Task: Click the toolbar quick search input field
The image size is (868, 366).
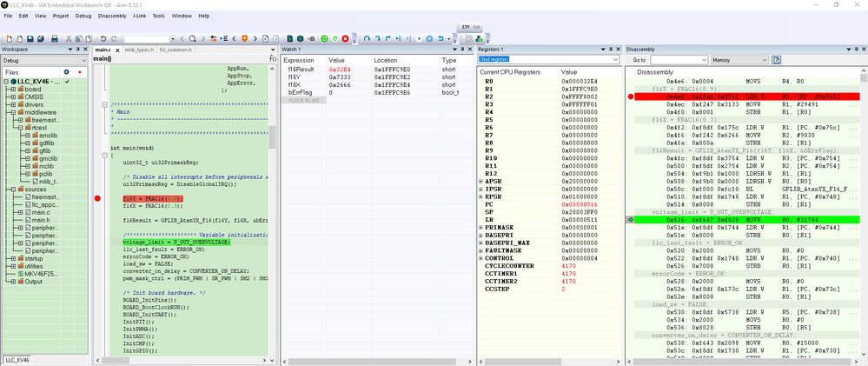Action: click(x=147, y=39)
